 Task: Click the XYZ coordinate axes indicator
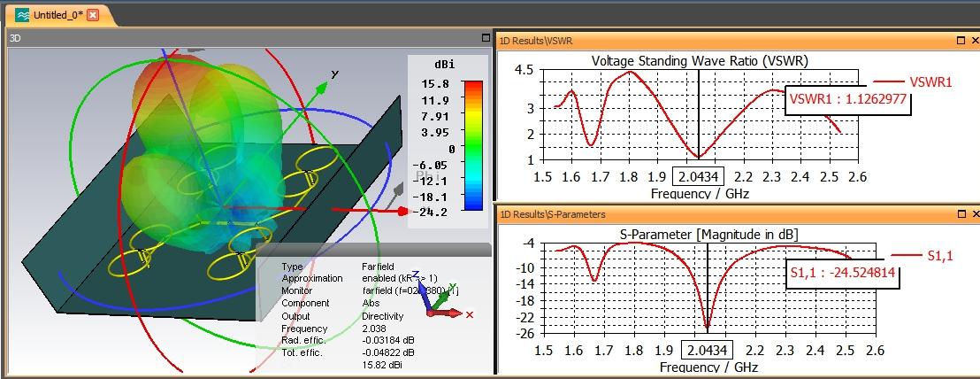448,301
